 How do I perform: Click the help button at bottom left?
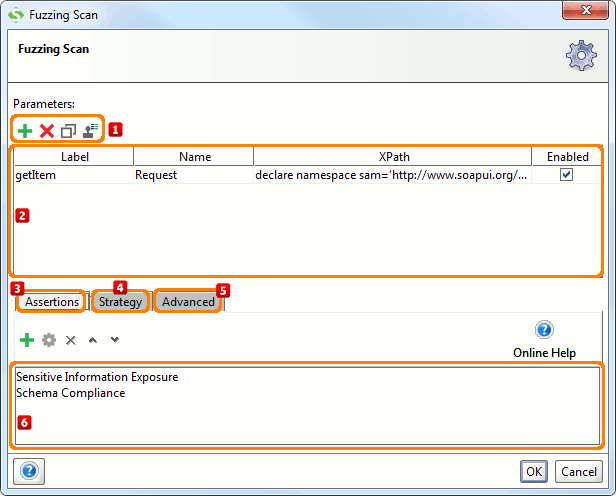click(x=29, y=471)
